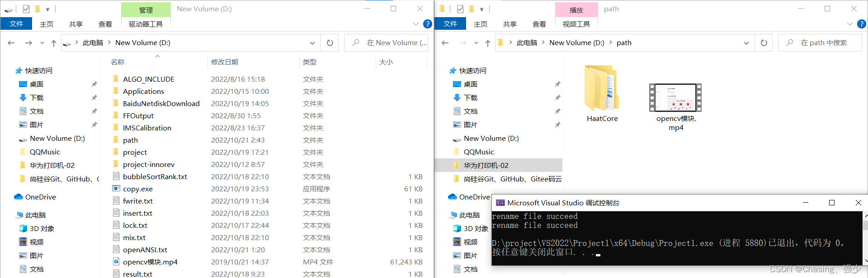868x278 pixels.
Task: Click new folder icon in left window title bar
Action: tap(38, 9)
